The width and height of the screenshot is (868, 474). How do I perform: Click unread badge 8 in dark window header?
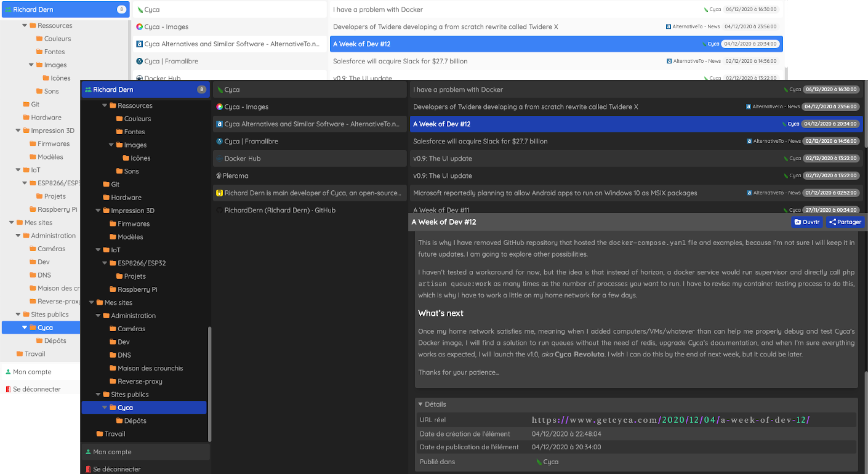click(201, 90)
